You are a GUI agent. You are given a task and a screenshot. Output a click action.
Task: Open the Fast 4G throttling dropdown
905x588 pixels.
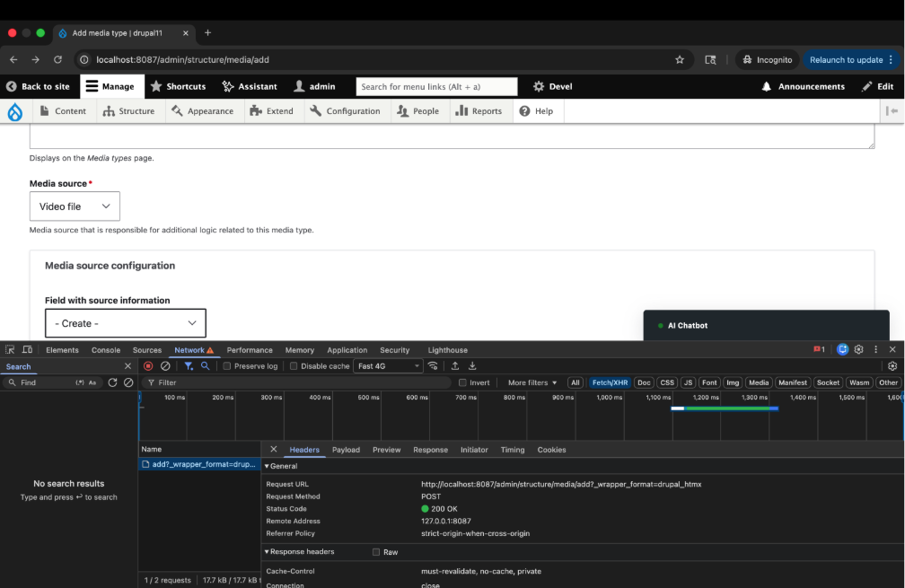coord(388,365)
